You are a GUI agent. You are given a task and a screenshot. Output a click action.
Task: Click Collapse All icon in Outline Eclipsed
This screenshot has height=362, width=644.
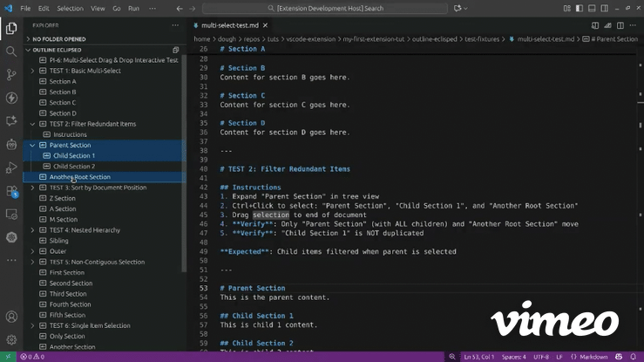176,50
